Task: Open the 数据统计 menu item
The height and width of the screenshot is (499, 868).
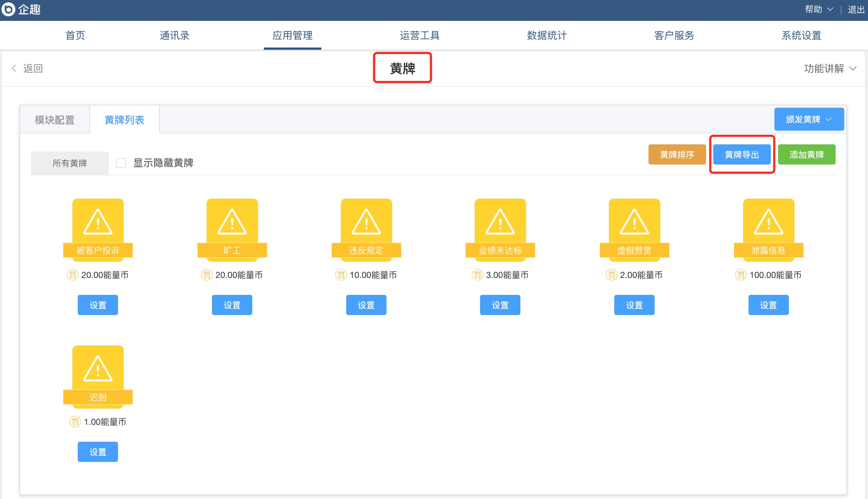Action: 547,35
